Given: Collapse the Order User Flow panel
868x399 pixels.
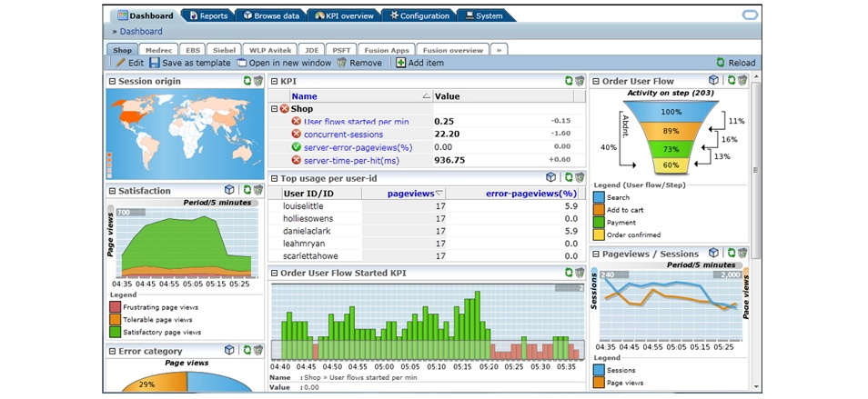Looking at the screenshot, I should (x=596, y=81).
